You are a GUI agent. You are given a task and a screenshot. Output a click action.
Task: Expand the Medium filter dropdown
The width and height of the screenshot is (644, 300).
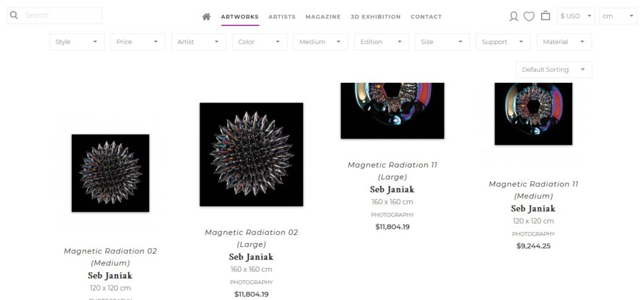pos(320,42)
